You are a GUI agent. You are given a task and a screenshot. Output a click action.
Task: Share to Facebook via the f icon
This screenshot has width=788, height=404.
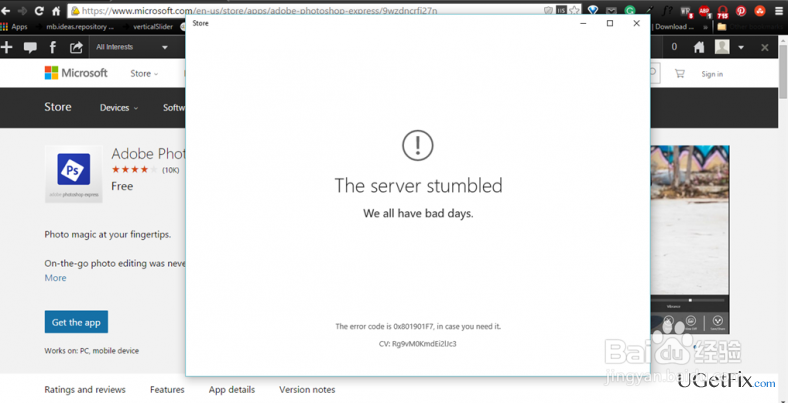click(x=53, y=47)
